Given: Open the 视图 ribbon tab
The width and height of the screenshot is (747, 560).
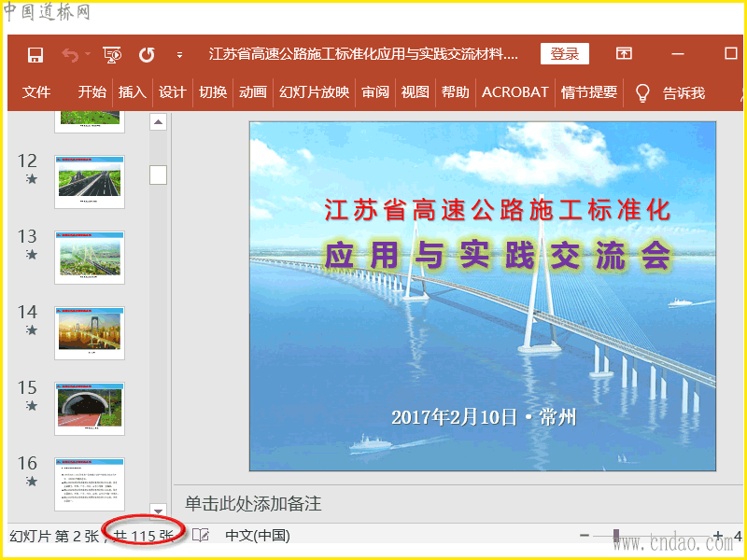Looking at the screenshot, I should tap(415, 91).
